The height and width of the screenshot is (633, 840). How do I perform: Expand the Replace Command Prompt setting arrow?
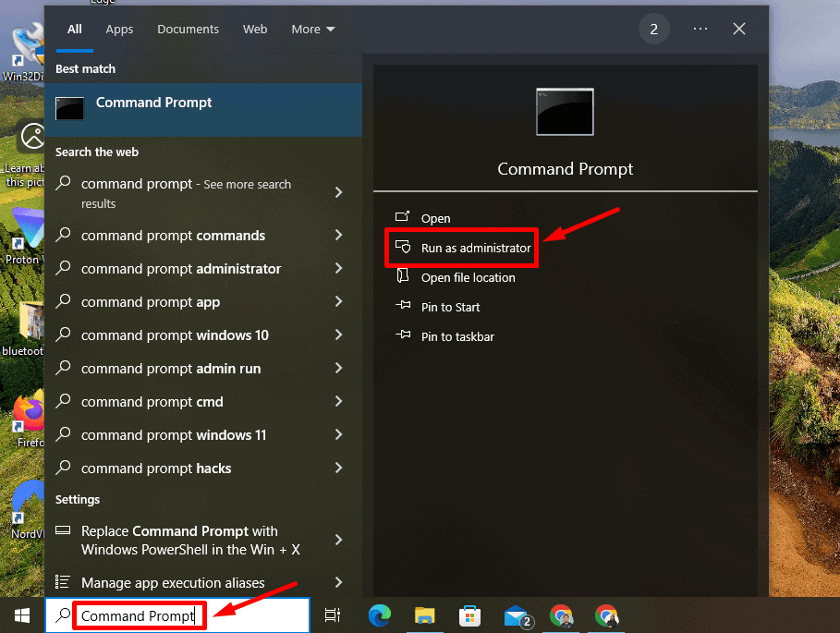(338, 540)
